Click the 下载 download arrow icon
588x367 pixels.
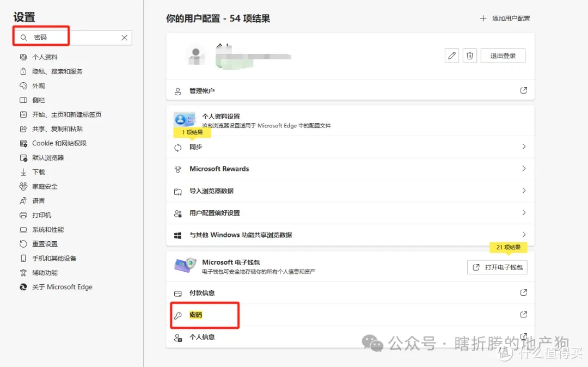pyautogui.click(x=23, y=172)
